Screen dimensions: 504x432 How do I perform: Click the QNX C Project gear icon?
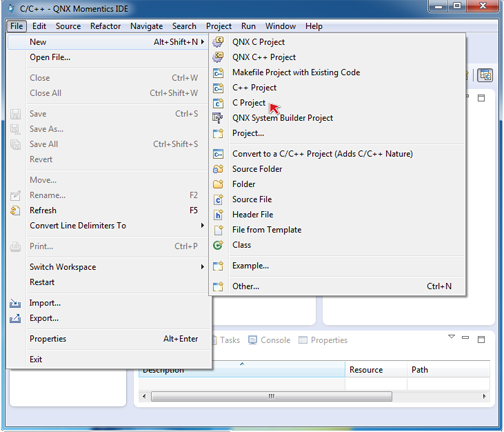[218, 42]
